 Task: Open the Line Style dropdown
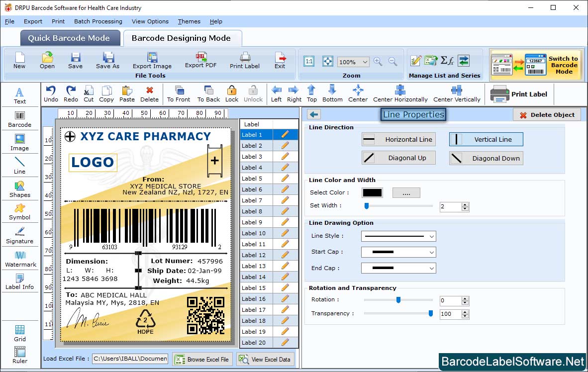(398, 236)
